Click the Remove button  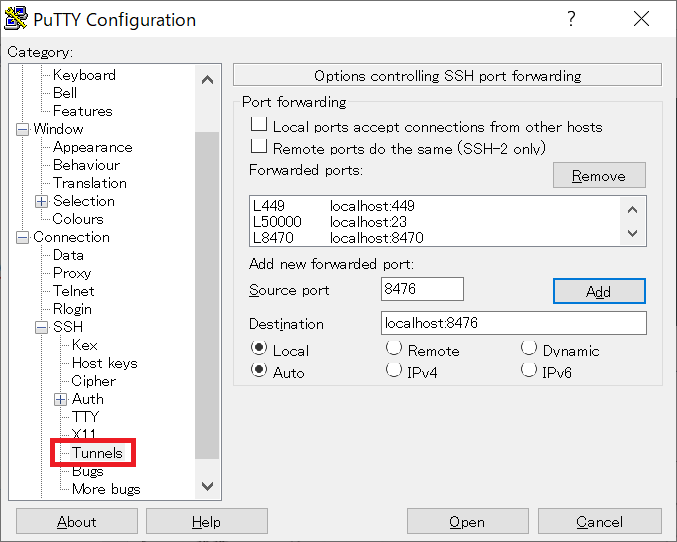599,175
